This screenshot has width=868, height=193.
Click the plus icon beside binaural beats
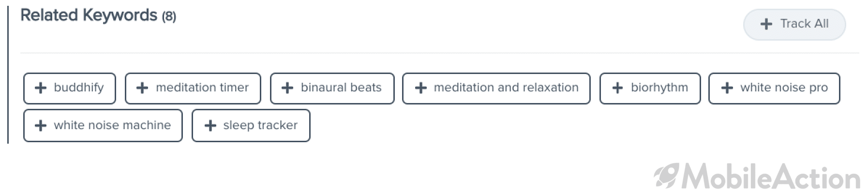(287, 88)
